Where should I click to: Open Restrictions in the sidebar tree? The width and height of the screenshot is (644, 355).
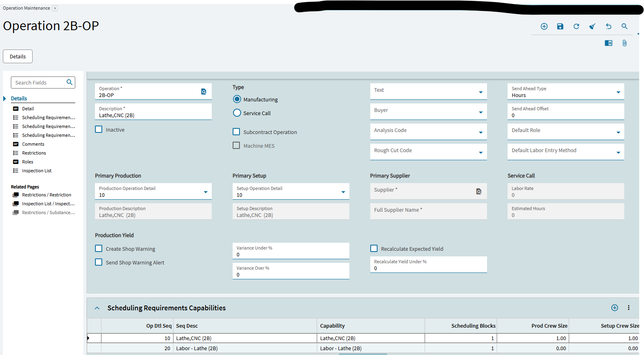click(x=34, y=153)
